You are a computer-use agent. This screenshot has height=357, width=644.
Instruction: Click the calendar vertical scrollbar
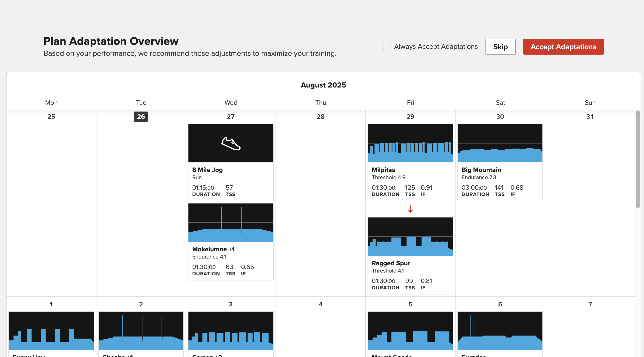click(638, 159)
